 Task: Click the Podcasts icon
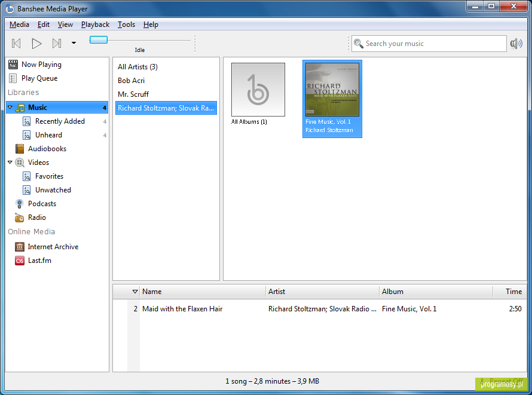(x=19, y=204)
